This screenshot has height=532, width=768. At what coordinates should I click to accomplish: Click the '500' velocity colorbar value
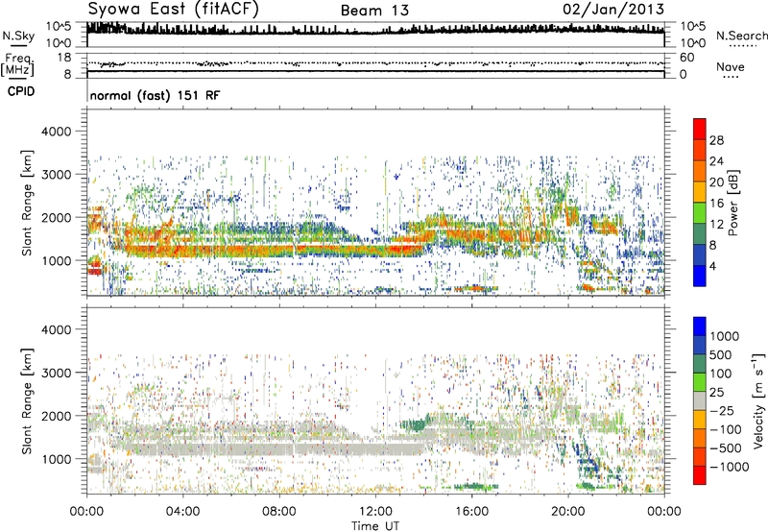point(723,355)
